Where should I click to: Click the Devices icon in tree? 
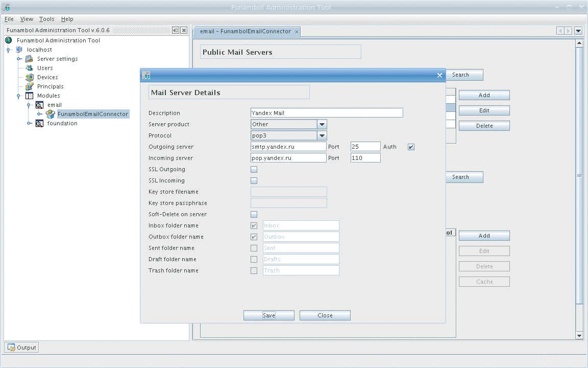point(29,77)
